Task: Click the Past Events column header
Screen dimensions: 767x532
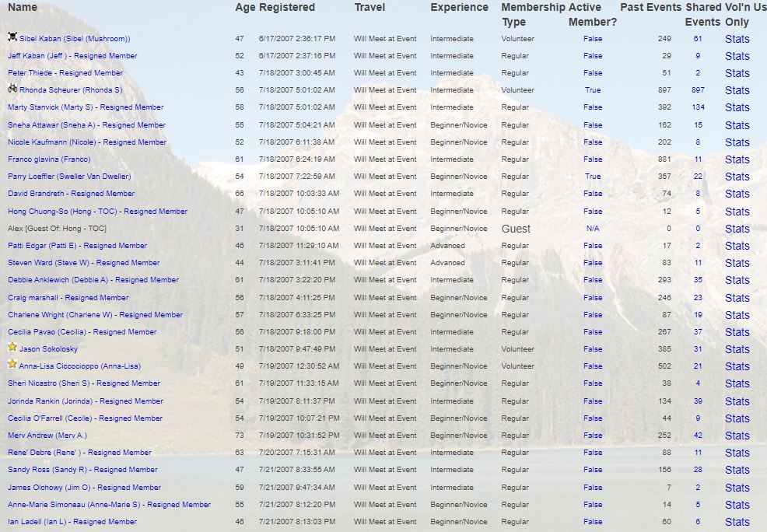Action: click(650, 7)
